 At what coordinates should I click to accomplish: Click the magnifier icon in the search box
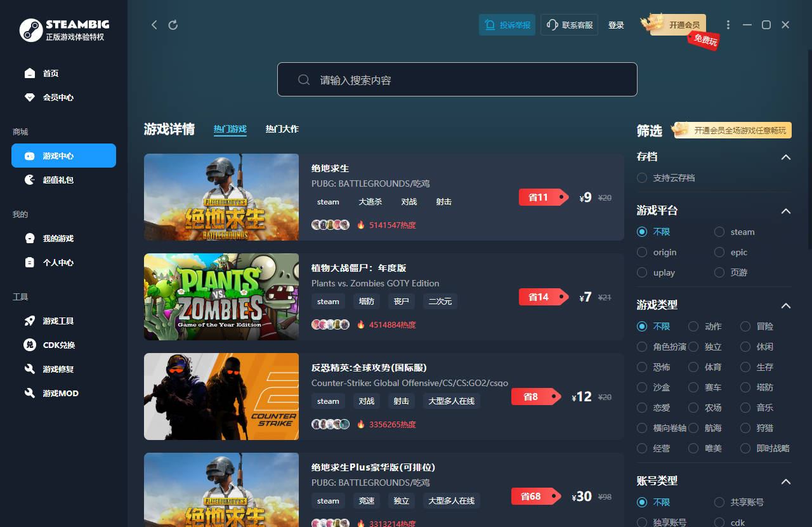click(x=304, y=80)
